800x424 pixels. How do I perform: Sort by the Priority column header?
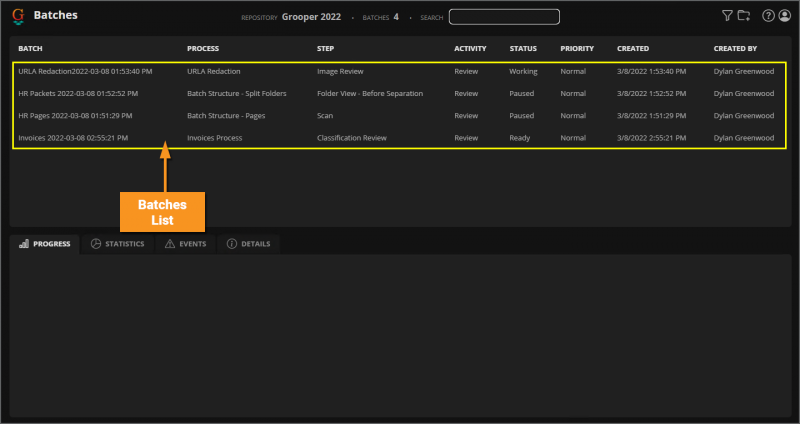point(577,48)
